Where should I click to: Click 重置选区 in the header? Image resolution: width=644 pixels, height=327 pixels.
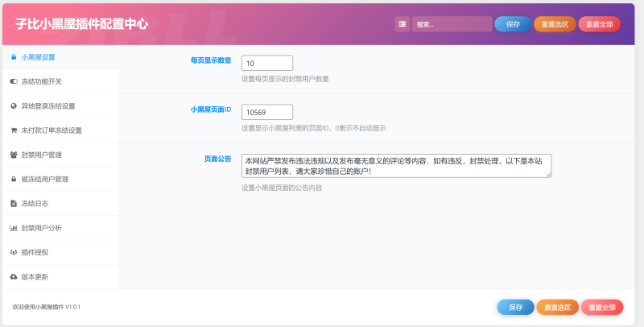(555, 24)
